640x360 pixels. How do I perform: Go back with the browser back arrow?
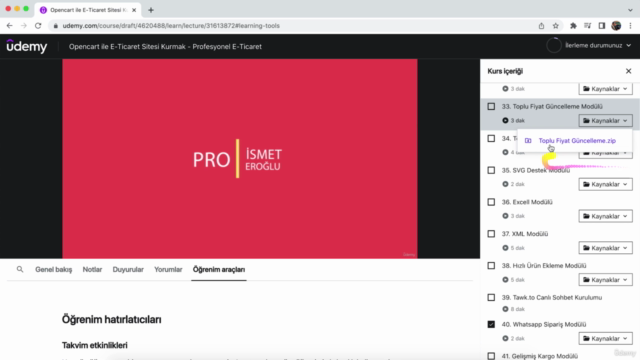click(x=9, y=25)
